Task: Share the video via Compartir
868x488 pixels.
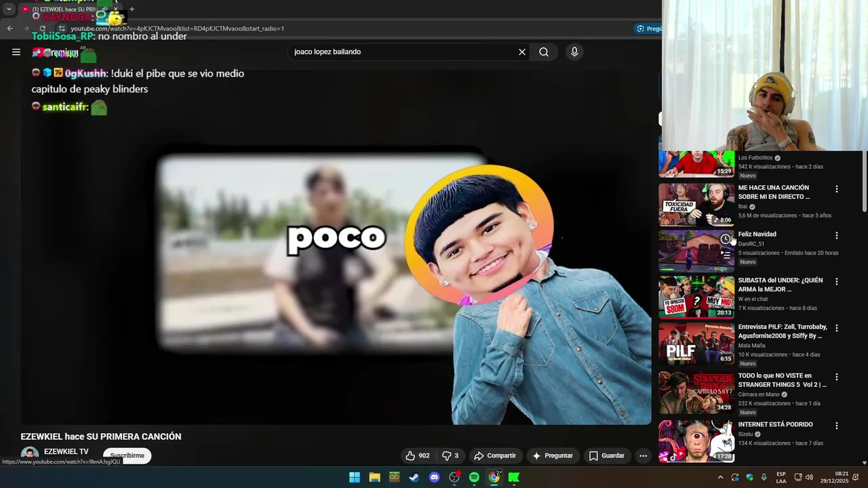Action: pyautogui.click(x=495, y=455)
